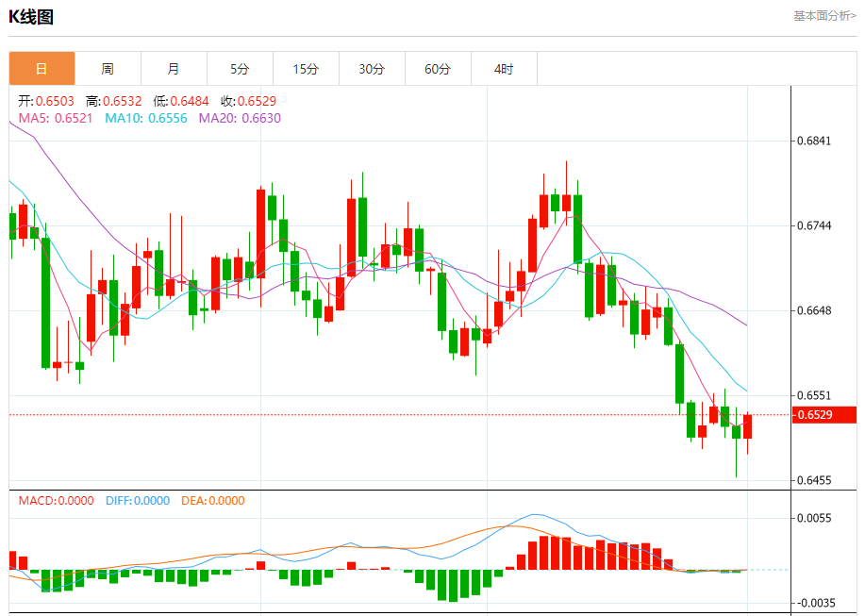
Task: Open the 5分 interval tab
Action: (240, 68)
